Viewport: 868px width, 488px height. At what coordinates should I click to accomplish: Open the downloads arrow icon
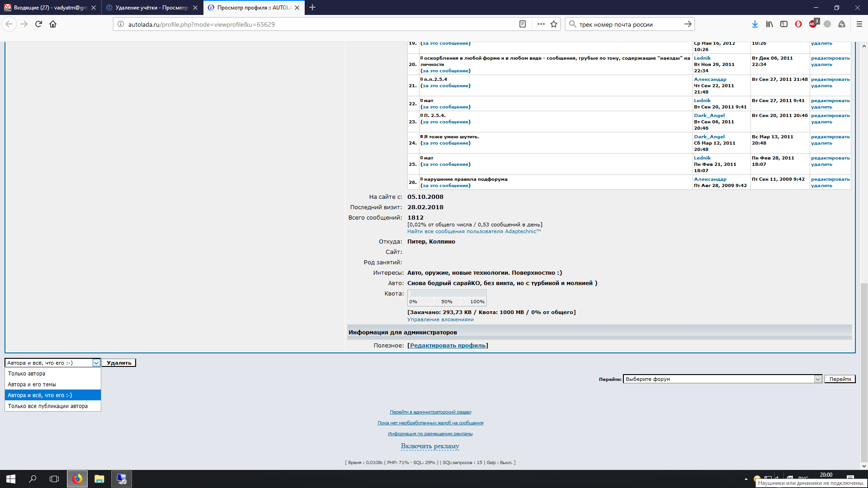pyautogui.click(x=755, y=24)
